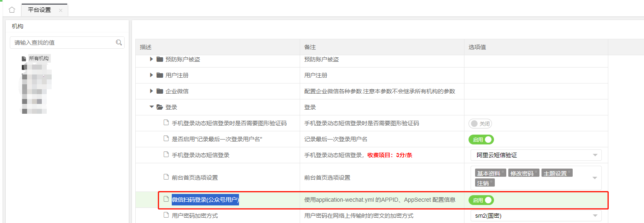Click the home icon tab

pyautogui.click(x=12, y=10)
